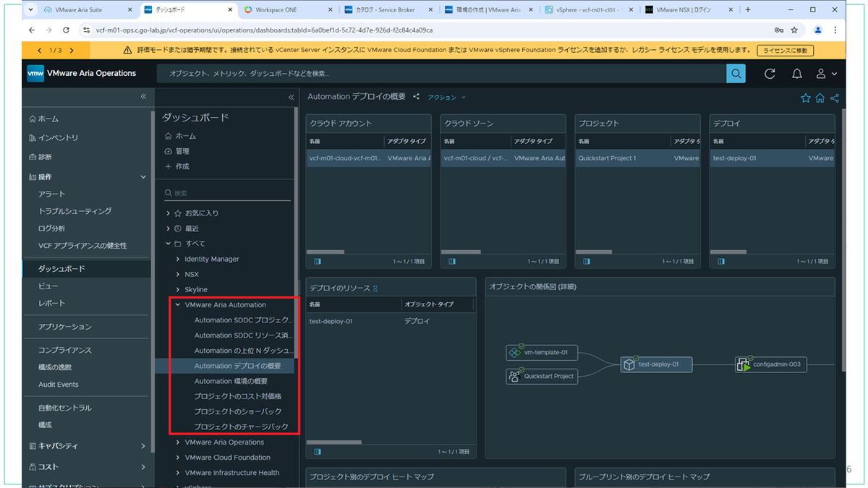Image resolution: width=868 pixels, height=488 pixels.
Task: Click column chooser icon in デプロイのリソース widget
Action: [318, 452]
